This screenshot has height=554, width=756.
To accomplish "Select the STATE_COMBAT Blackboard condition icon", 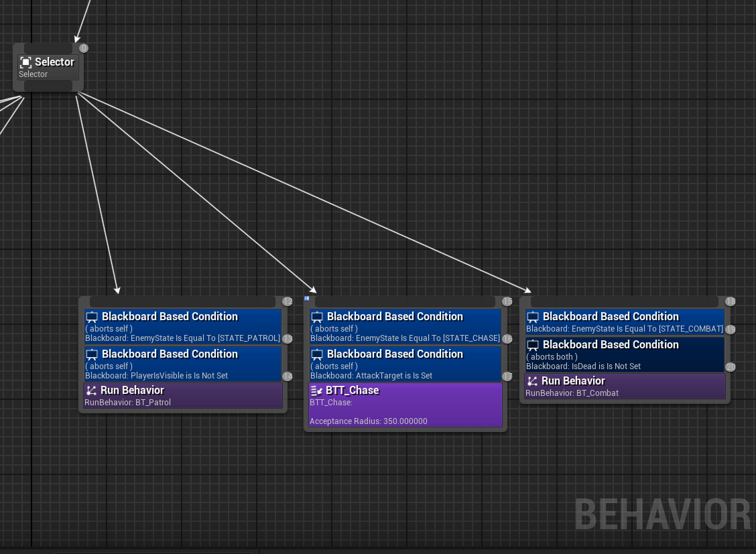I will tap(533, 317).
